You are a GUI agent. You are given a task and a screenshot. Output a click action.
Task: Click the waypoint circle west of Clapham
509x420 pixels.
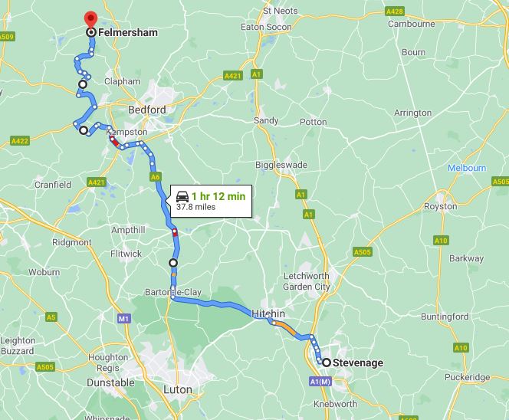[83, 84]
